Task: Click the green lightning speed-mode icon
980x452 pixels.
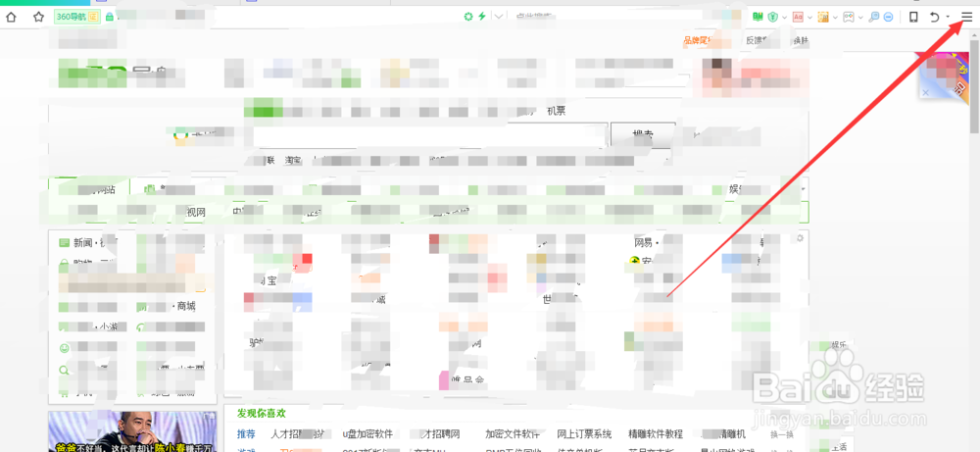Action: coord(482,17)
